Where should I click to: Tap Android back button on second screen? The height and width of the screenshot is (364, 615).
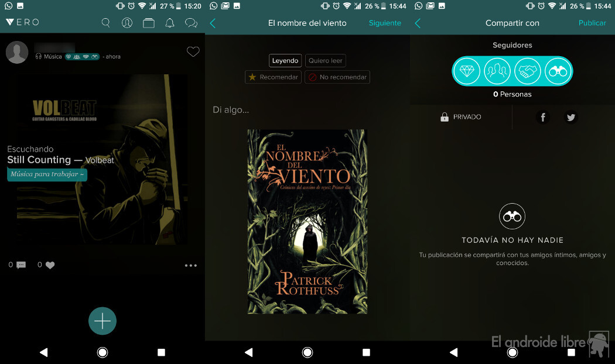click(249, 352)
